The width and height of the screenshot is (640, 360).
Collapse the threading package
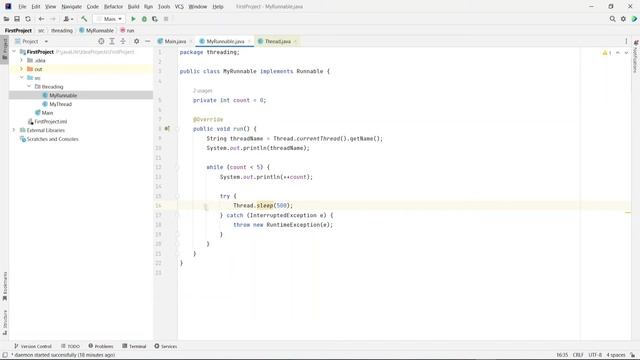[29, 87]
